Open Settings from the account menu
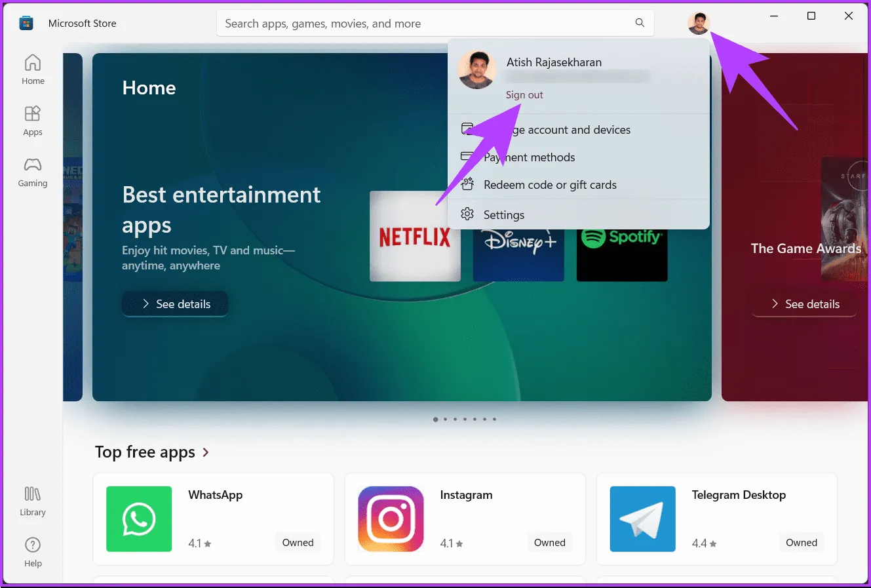 point(503,215)
